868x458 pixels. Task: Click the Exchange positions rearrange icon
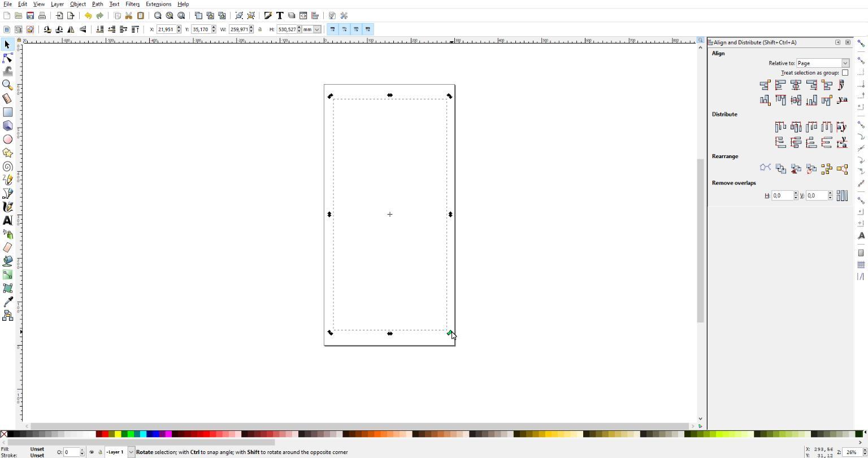pyautogui.click(x=780, y=168)
